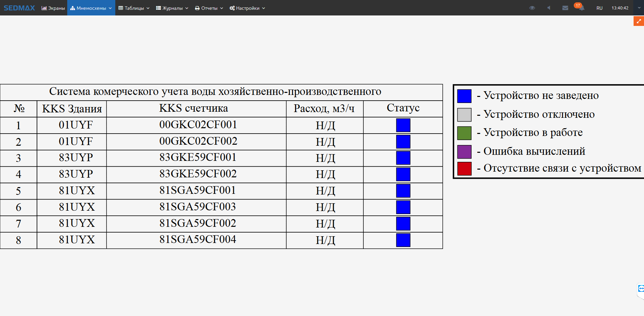Image resolution: width=644 pixels, height=316 pixels.
Task: Expand the top-right chevron user menu
Action: 639,8
